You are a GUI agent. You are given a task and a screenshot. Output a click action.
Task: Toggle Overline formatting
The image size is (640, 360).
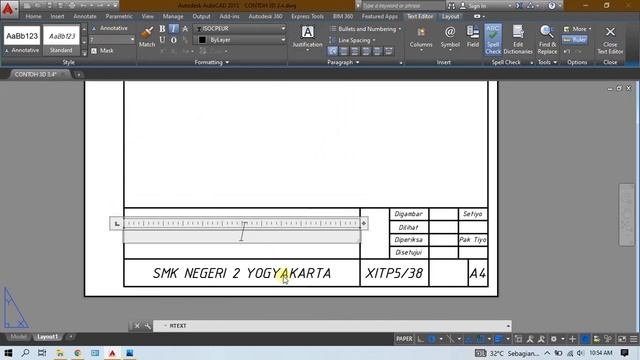[173, 40]
